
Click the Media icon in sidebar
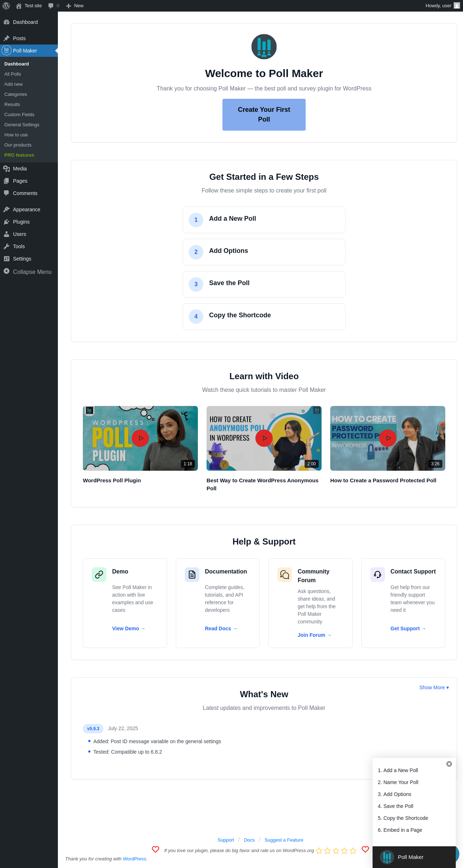(x=7, y=169)
